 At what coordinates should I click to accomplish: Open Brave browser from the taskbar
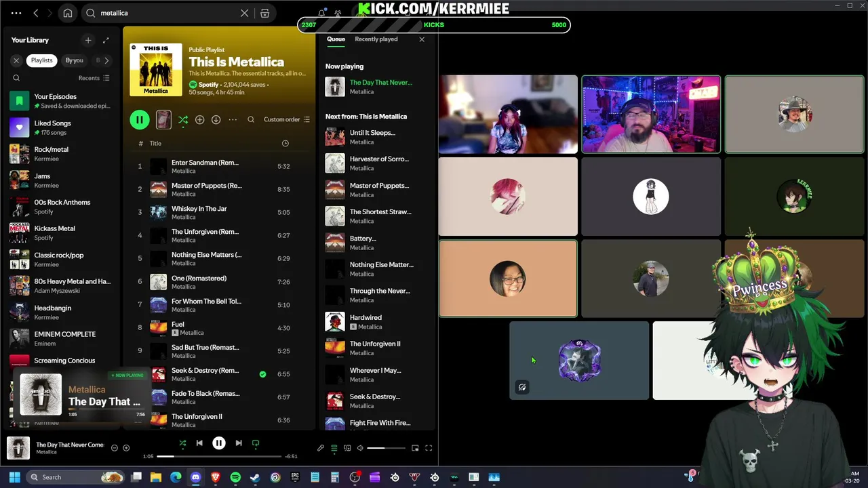click(x=216, y=477)
